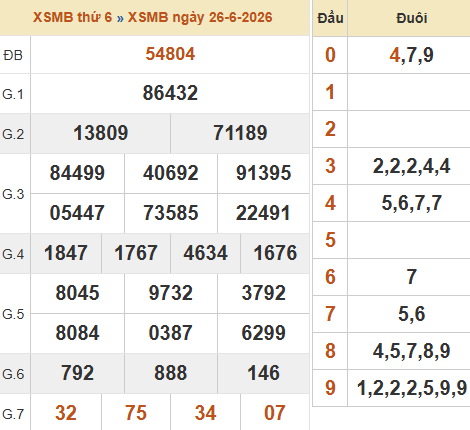This screenshot has width=470, height=430.
Task: Click the ĐB special prize label
Action: point(13,55)
